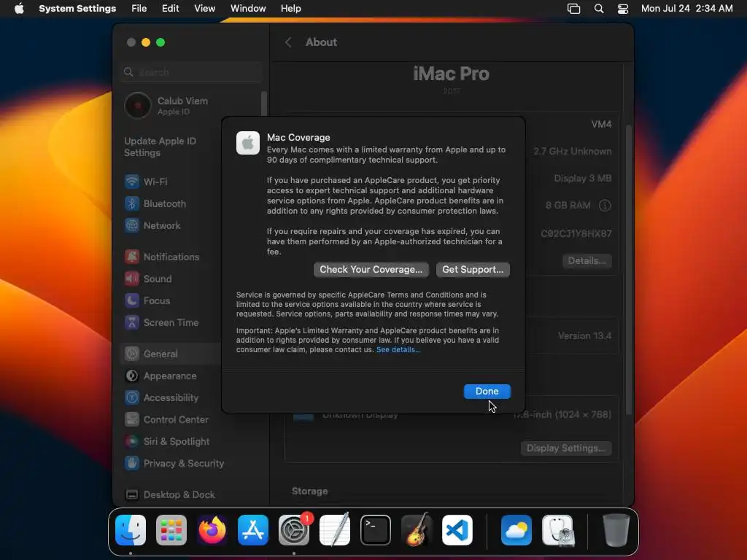The width and height of the screenshot is (747, 560).
Task: Select Notifications bell icon in sidebar
Action: coord(132,257)
